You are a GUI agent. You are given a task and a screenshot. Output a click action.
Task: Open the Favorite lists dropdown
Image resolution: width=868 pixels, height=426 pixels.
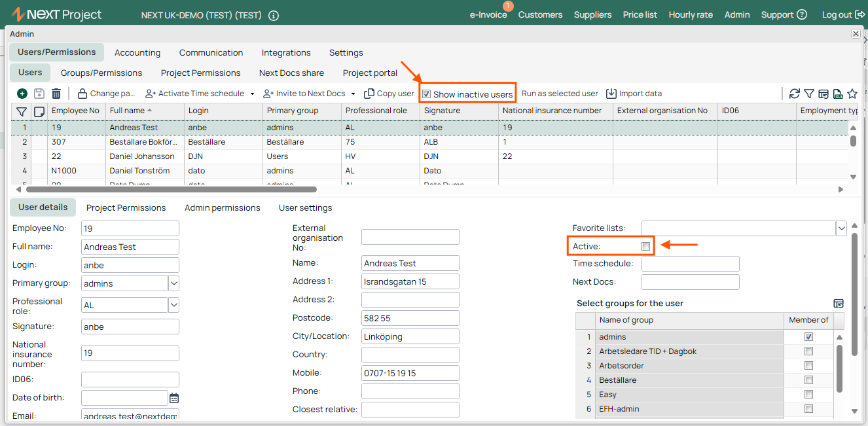(842, 228)
